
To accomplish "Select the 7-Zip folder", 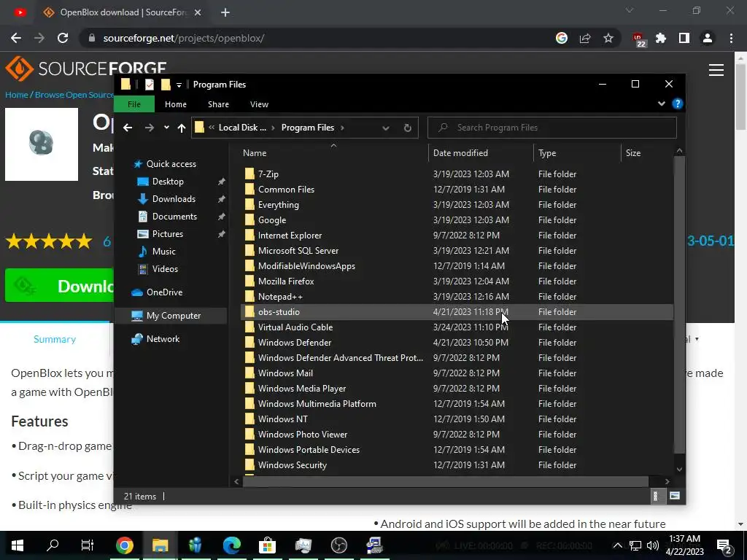I will coord(457,174).
